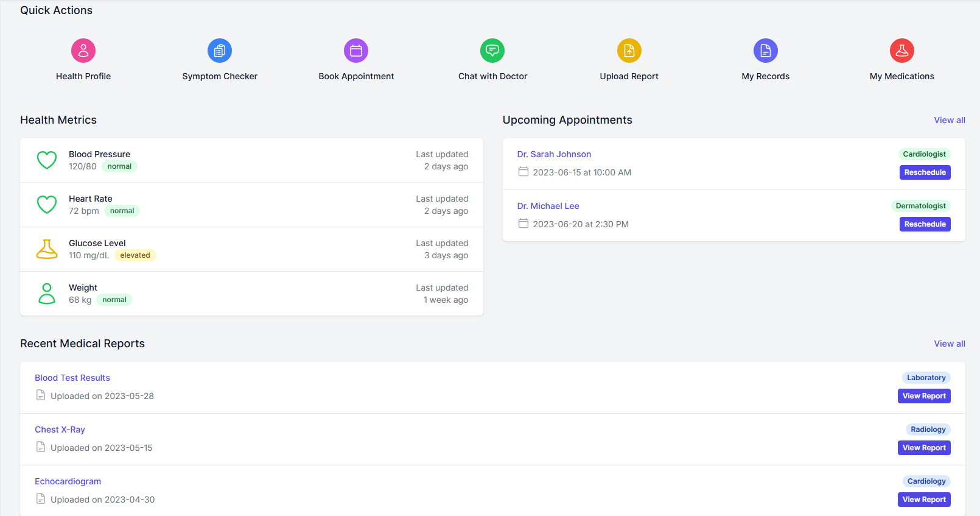
Task: Launch the Symptom Checker icon
Action: pos(220,51)
